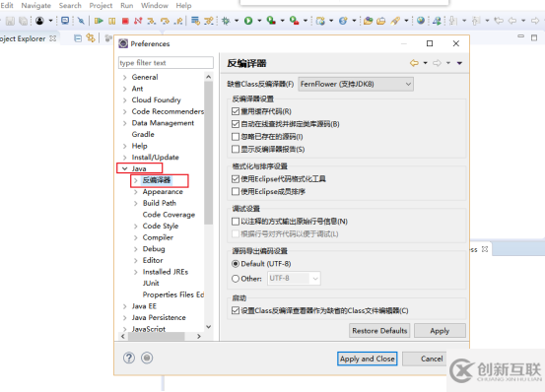Click the round oomph preference recorder icon
The height and width of the screenshot is (392, 545).
147,358
